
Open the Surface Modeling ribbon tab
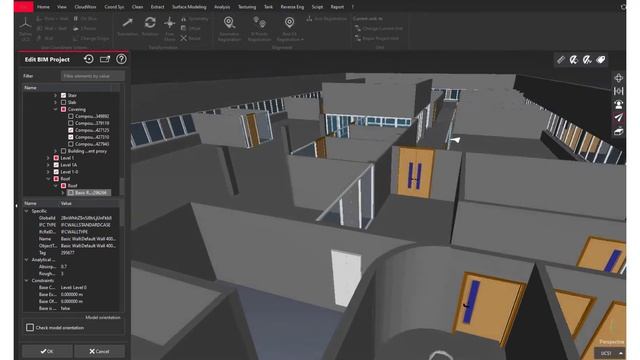click(189, 7)
